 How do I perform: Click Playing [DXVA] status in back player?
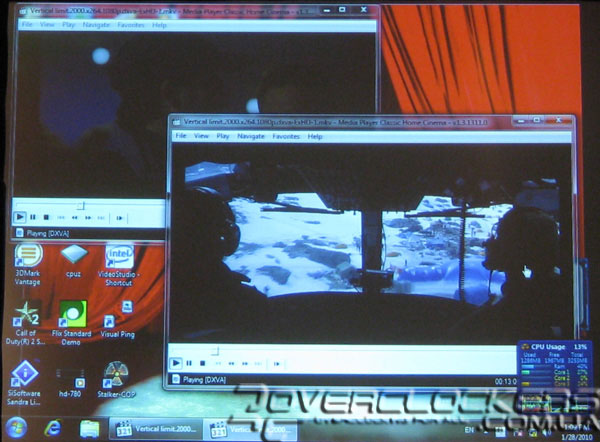[x=48, y=233]
